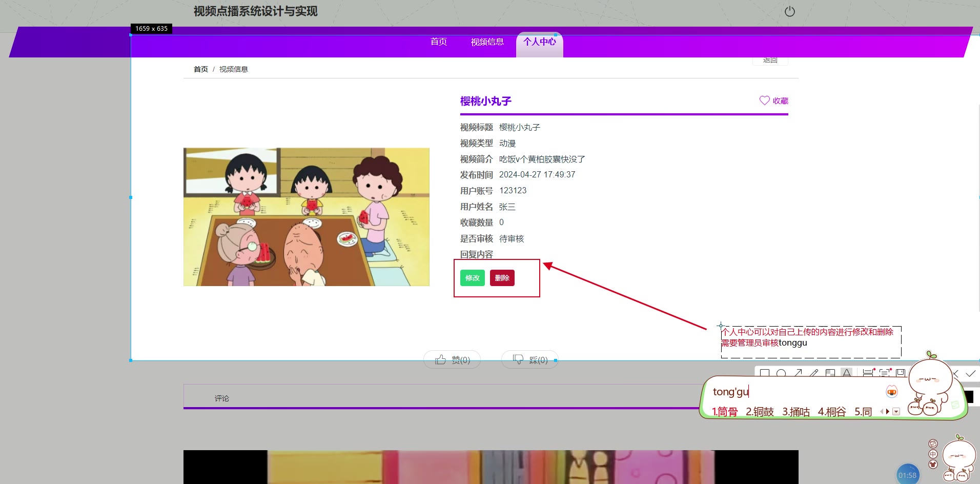Image resolution: width=980 pixels, height=484 pixels.
Task: Click the thumbs-down 踩(0) button
Action: pos(530,360)
